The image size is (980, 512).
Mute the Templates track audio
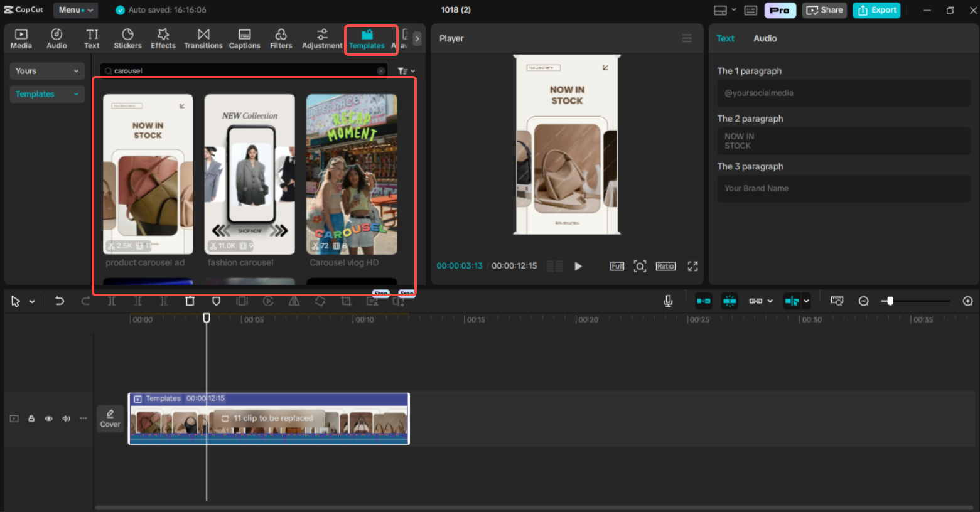pos(66,418)
